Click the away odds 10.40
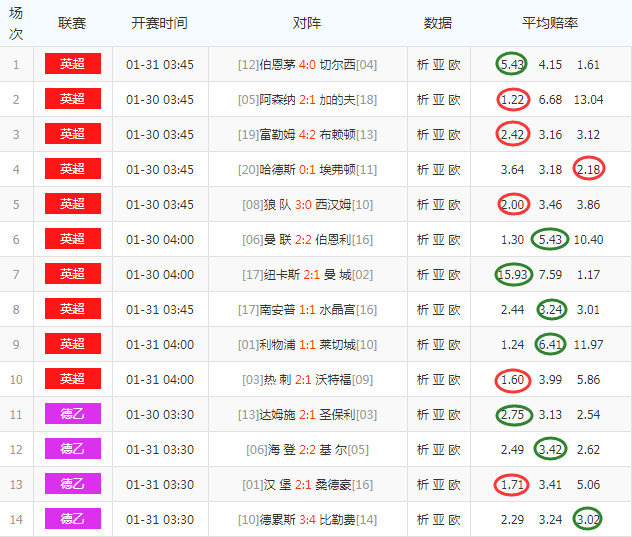632x537 pixels. coord(588,240)
